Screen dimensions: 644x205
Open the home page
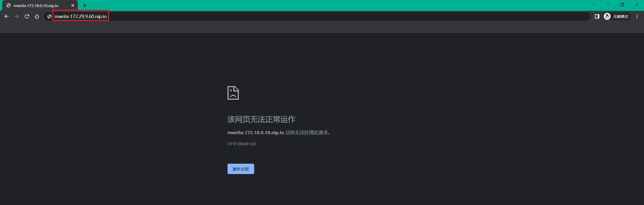tap(37, 16)
